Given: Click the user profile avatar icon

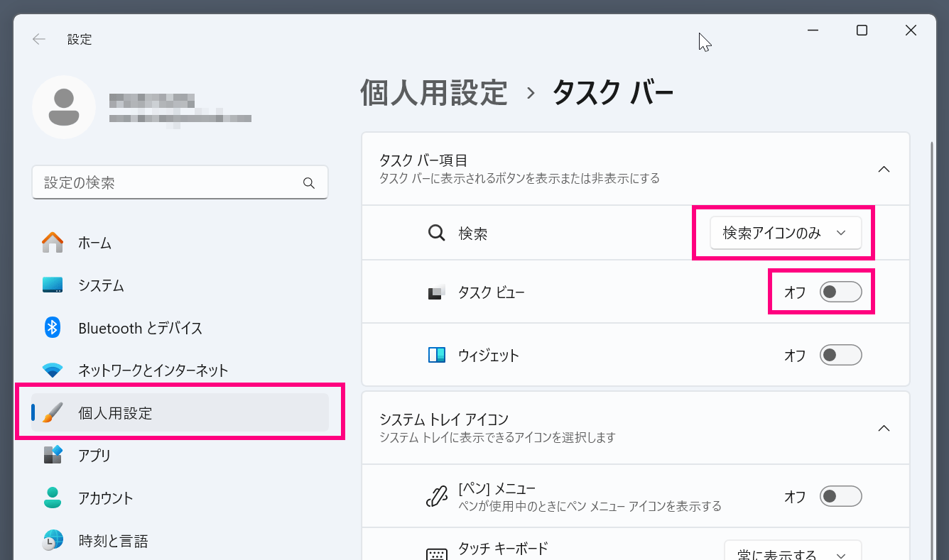Looking at the screenshot, I should click(x=64, y=107).
